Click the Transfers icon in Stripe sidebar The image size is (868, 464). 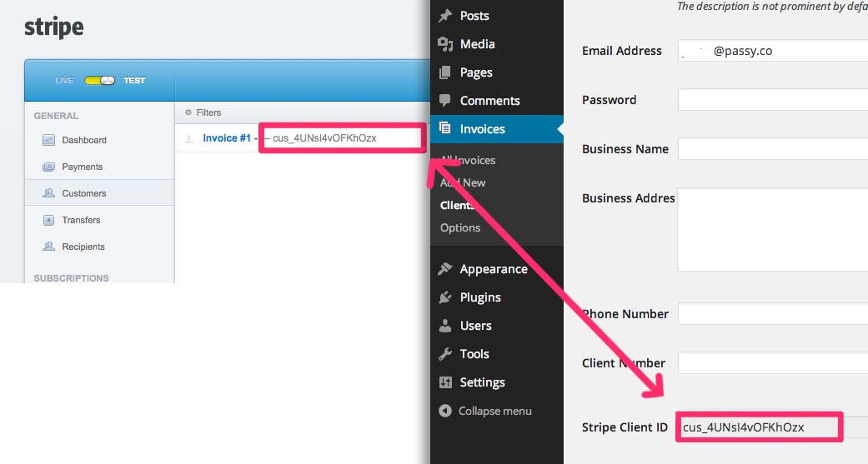point(48,220)
